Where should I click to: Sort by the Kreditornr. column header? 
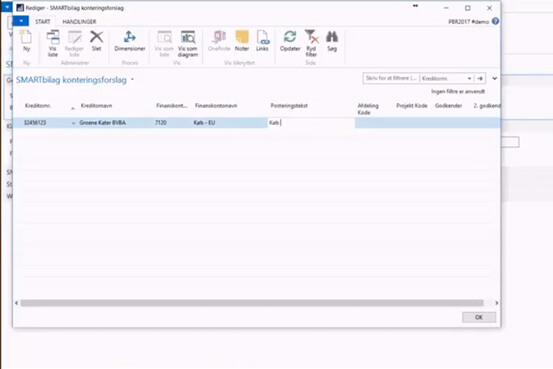(38, 105)
